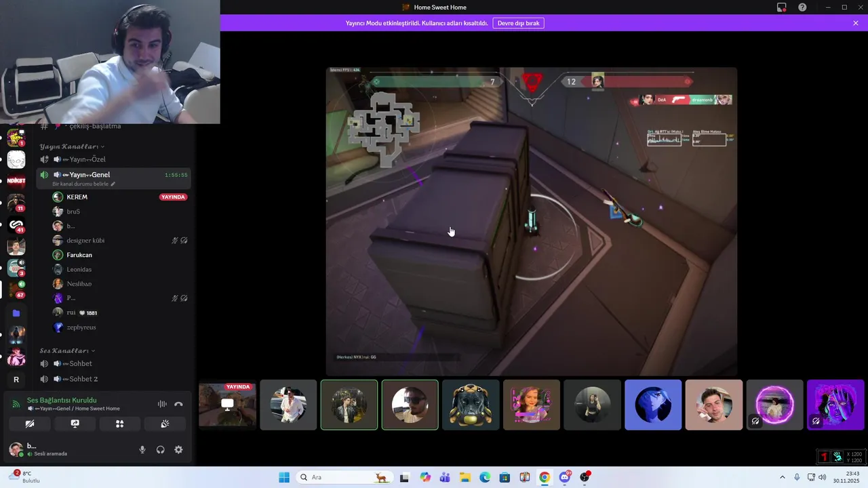Open the system volume icon in the tray
Image resolution: width=868 pixels, height=488 pixels.
click(x=823, y=477)
